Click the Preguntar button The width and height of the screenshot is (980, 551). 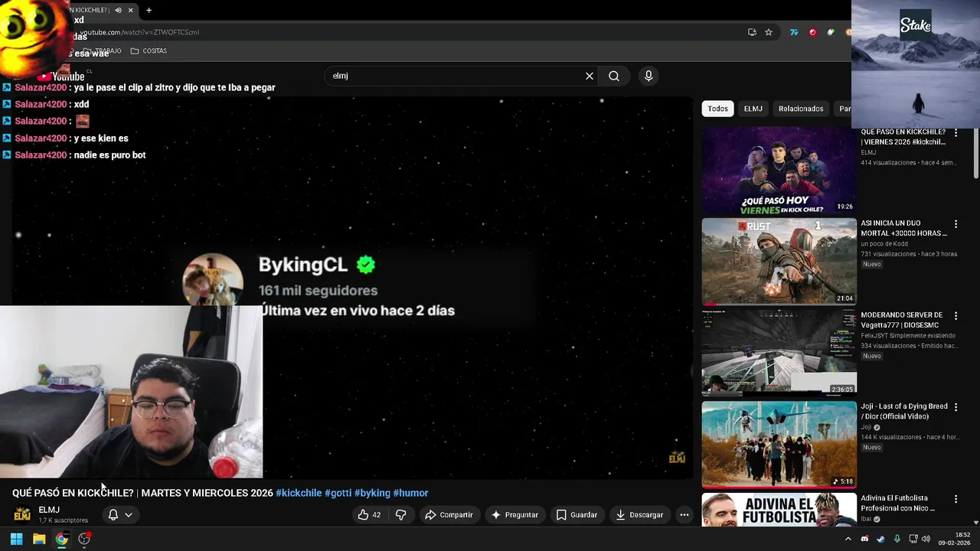click(x=514, y=515)
